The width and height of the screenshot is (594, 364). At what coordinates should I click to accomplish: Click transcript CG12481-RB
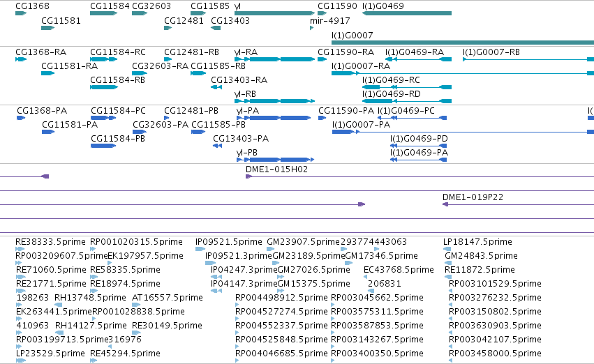coord(168,59)
